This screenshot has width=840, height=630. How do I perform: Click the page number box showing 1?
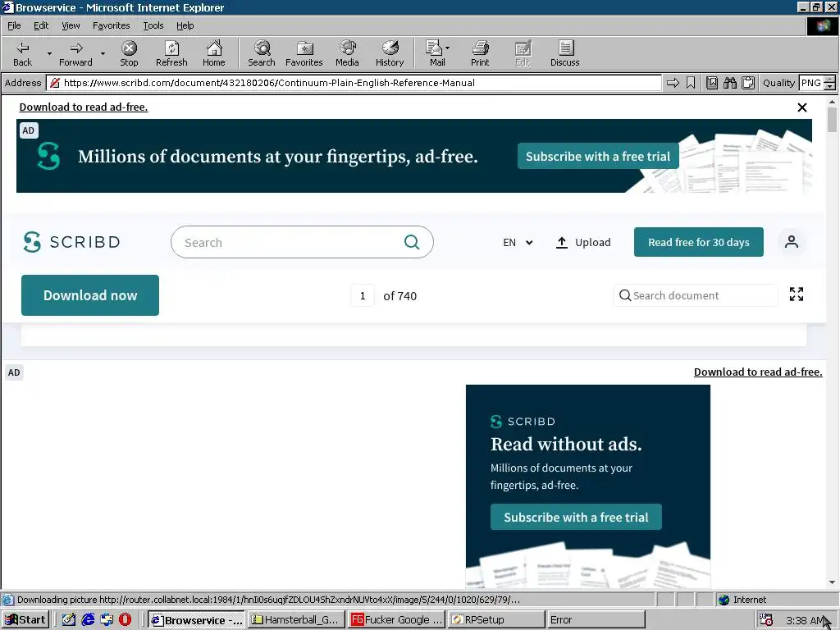pyautogui.click(x=363, y=295)
